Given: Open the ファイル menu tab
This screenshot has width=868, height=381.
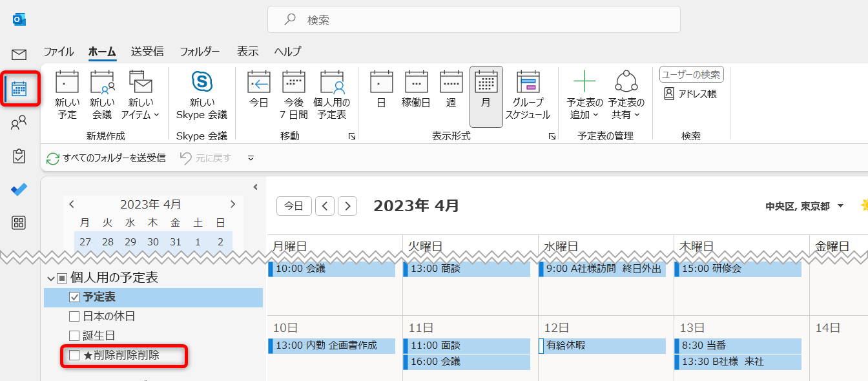Looking at the screenshot, I should (x=58, y=52).
